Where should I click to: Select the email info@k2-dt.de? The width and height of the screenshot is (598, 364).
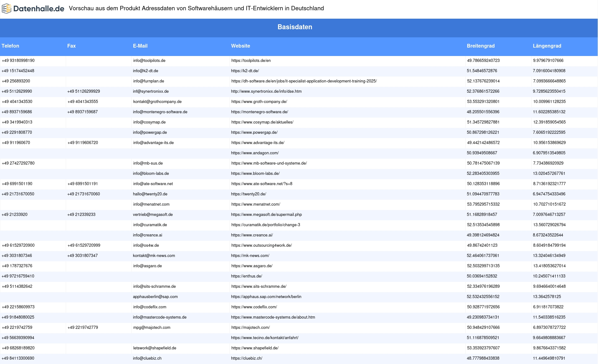click(x=145, y=71)
